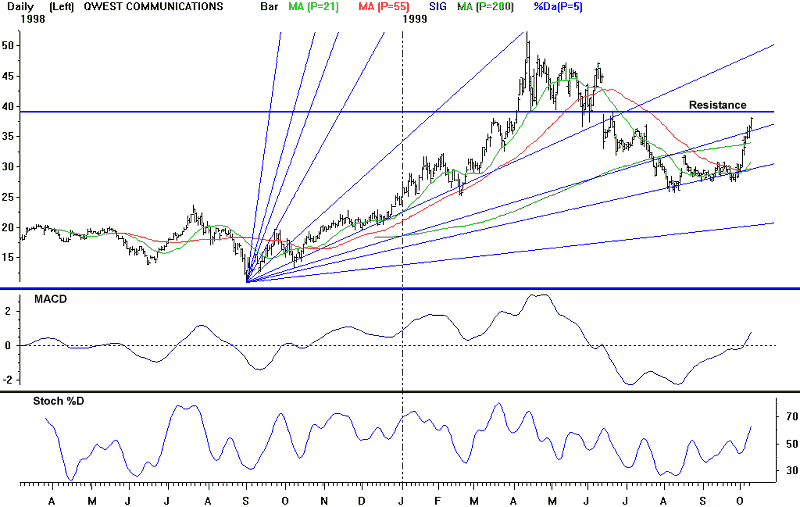Image resolution: width=800 pixels, height=507 pixels.
Task: Click the '(Left)' axis label
Action: tap(62, 7)
